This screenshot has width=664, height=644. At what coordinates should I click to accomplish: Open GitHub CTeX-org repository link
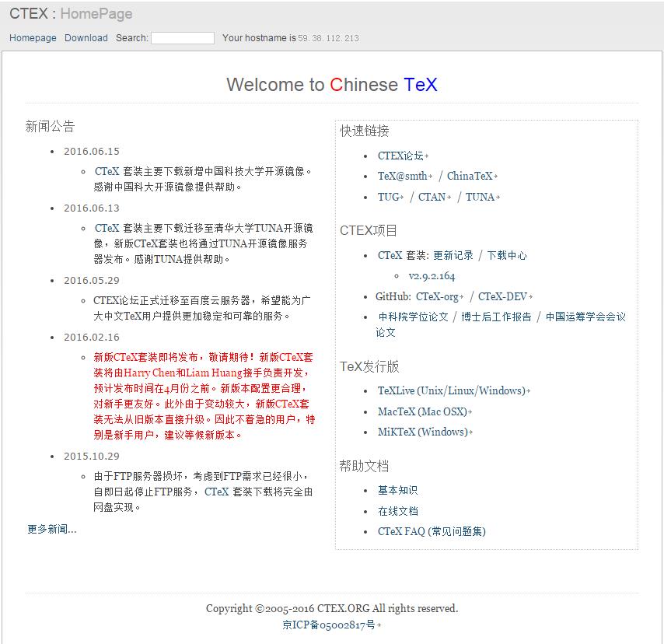(x=439, y=296)
